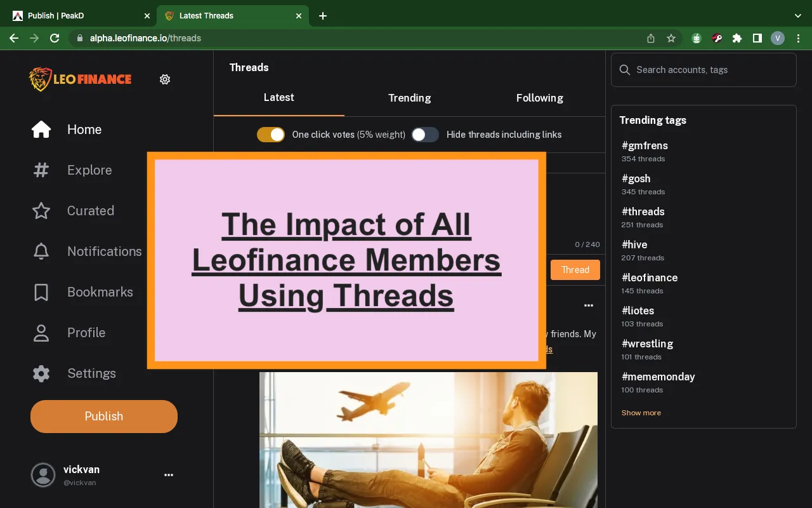Go back with the browser back arrow
Image resolution: width=812 pixels, height=508 pixels.
[14, 38]
